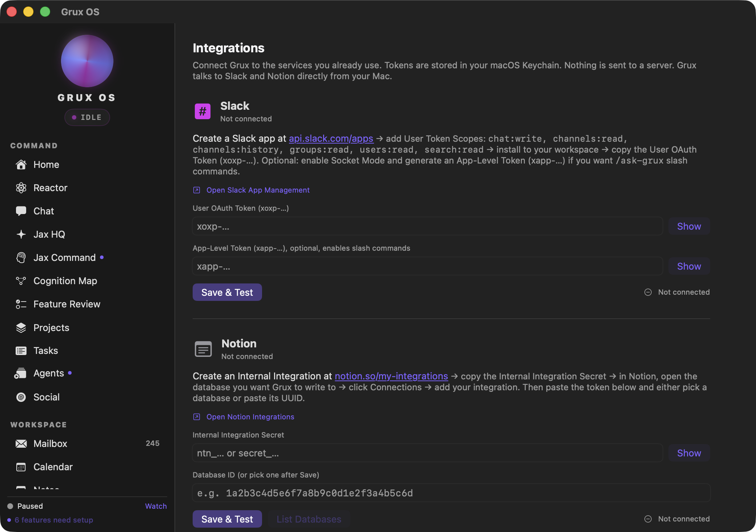Click the List Databases button
The height and width of the screenshot is (532, 756).
(309, 519)
